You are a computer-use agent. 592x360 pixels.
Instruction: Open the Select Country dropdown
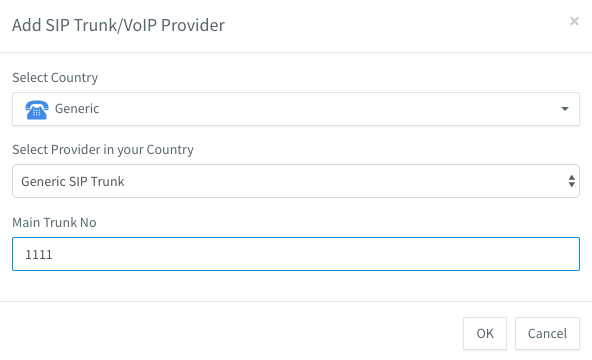pos(296,109)
